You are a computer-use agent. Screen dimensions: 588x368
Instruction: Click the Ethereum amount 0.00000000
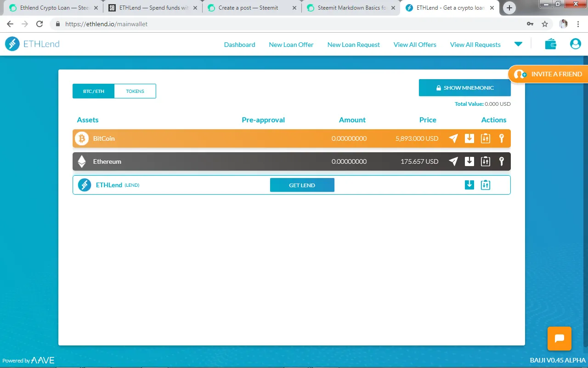click(x=349, y=161)
